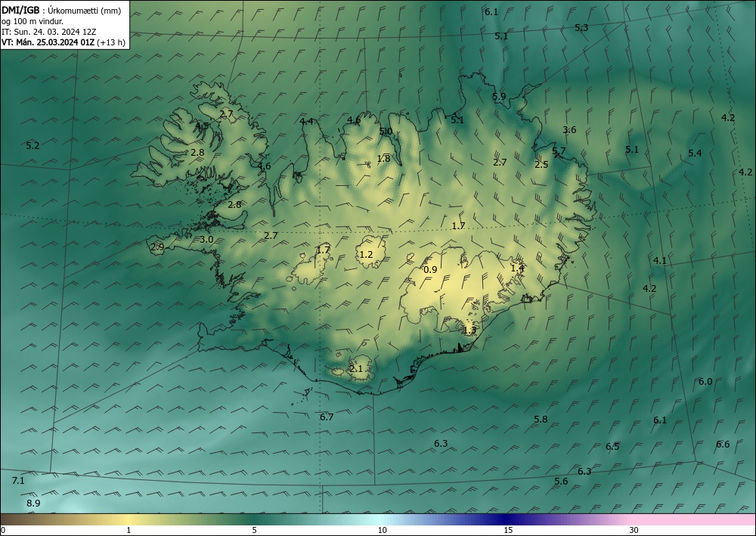Click the 3.6 value off the northeast coast
Viewport: 756px width, 536px height.
[x=569, y=130]
